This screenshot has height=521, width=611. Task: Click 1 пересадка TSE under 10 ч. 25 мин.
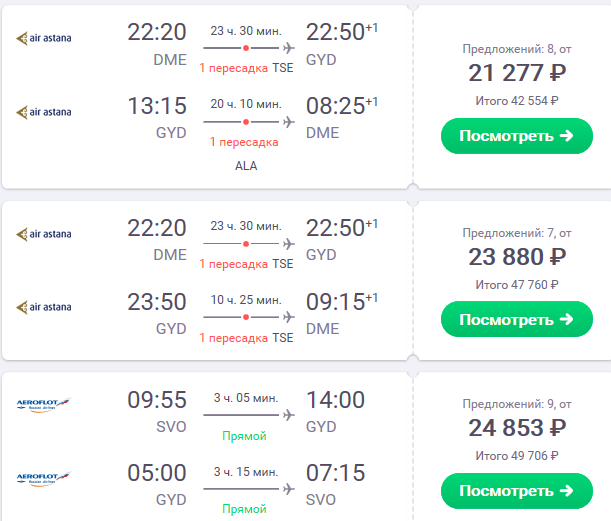[245, 338]
